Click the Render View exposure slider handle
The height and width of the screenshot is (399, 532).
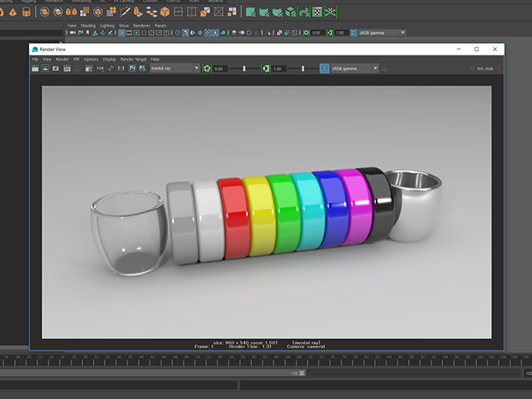pos(244,68)
